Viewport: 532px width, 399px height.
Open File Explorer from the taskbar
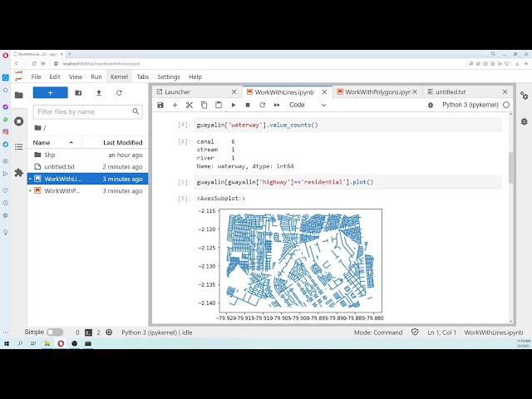coord(47,343)
